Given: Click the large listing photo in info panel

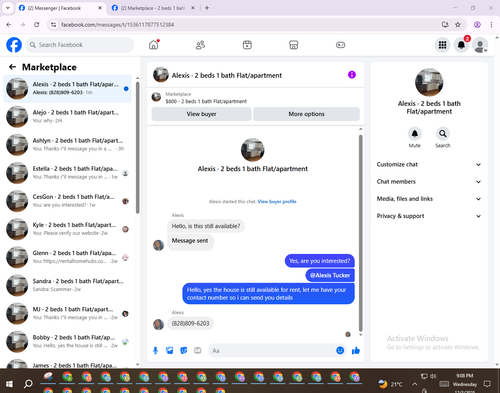Looking at the screenshot, I should pyautogui.click(x=429, y=82).
